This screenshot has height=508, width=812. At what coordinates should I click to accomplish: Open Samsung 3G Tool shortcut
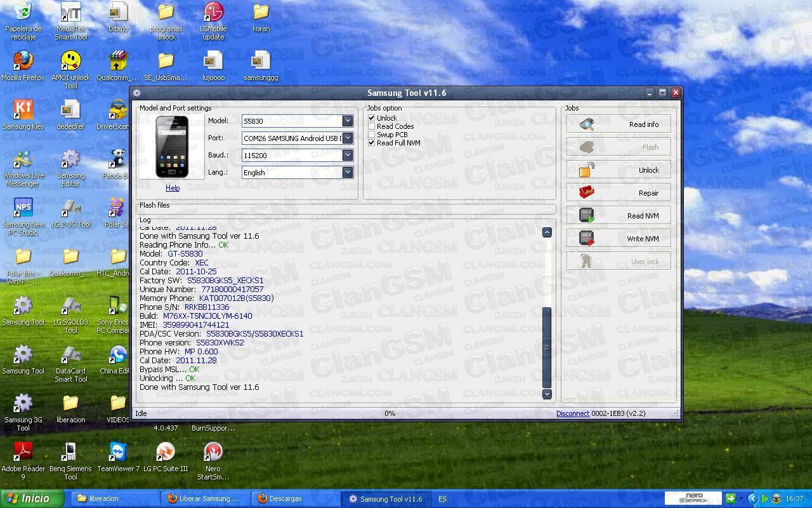point(23,411)
